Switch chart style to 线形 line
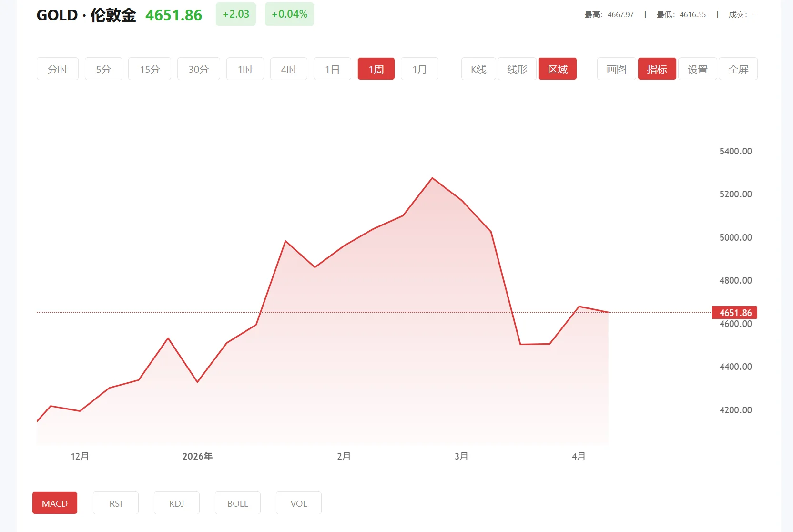 click(x=517, y=69)
